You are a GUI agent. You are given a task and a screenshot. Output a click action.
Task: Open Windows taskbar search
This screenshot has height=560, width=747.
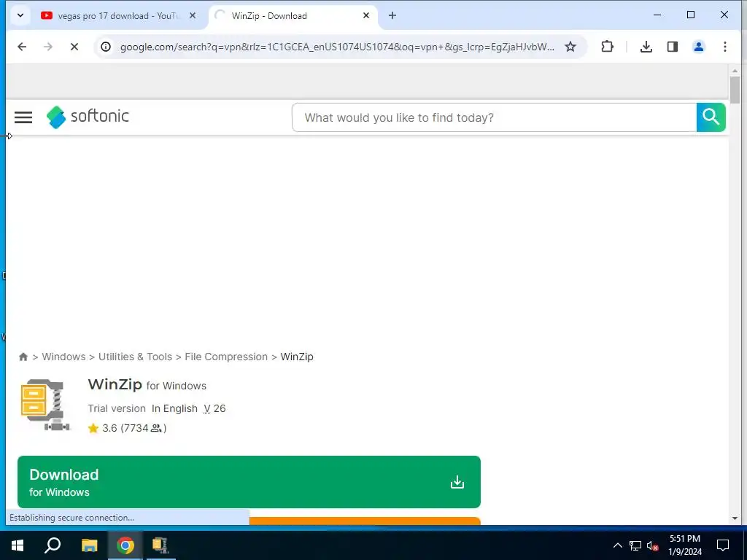[53, 545]
